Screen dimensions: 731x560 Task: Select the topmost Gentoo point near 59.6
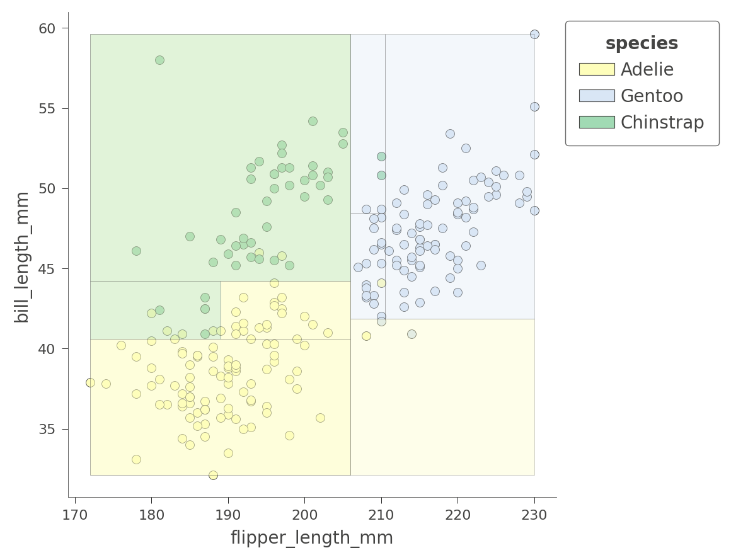pos(534,34)
